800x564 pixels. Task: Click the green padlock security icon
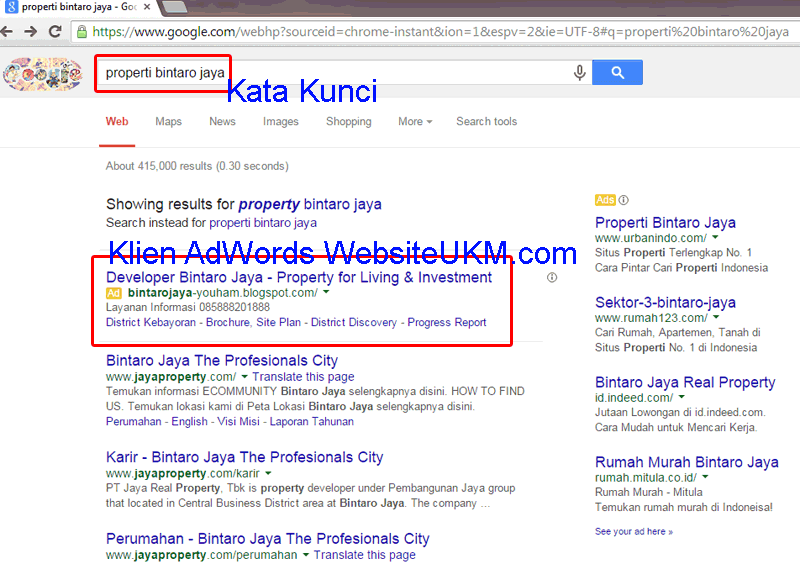[82, 32]
